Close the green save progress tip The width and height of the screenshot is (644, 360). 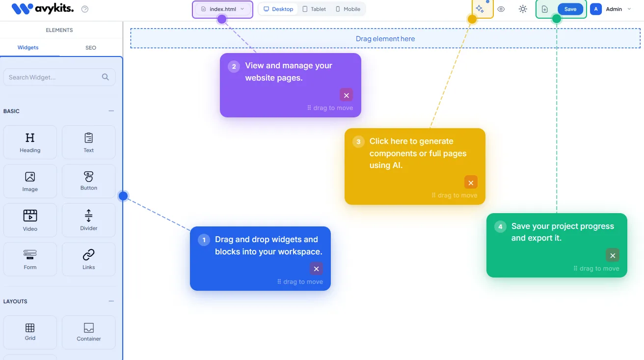tap(613, 255)
